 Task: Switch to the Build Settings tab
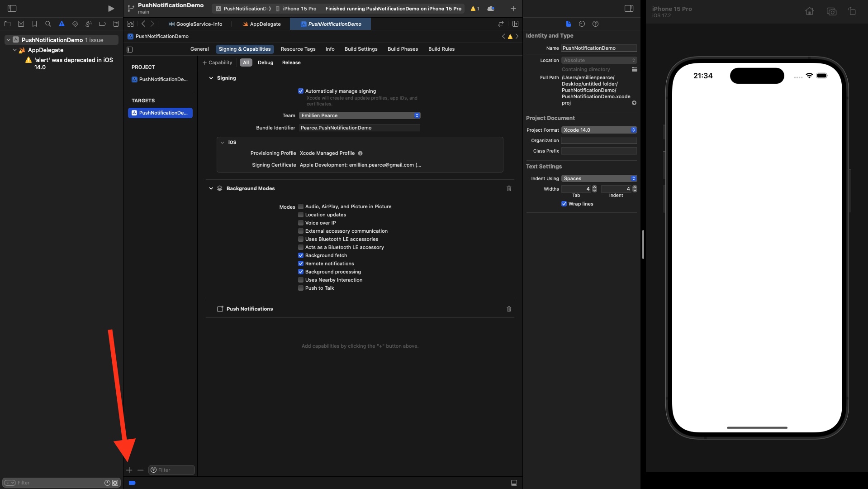(360, 49)
